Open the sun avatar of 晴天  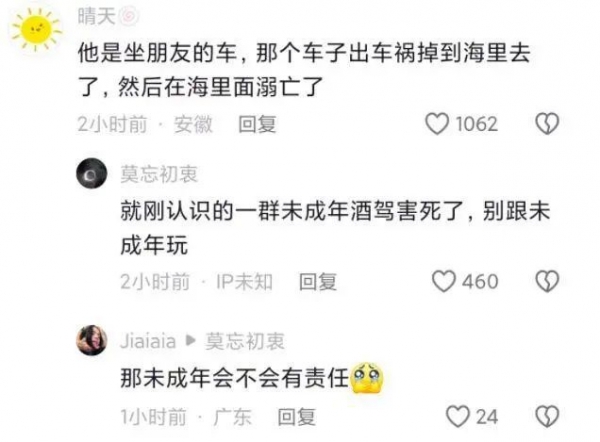[x=36, y=29]
